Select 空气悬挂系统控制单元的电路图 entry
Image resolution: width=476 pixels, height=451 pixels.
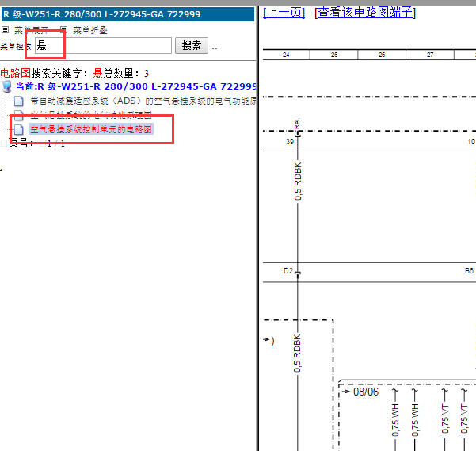click(90, 128)
